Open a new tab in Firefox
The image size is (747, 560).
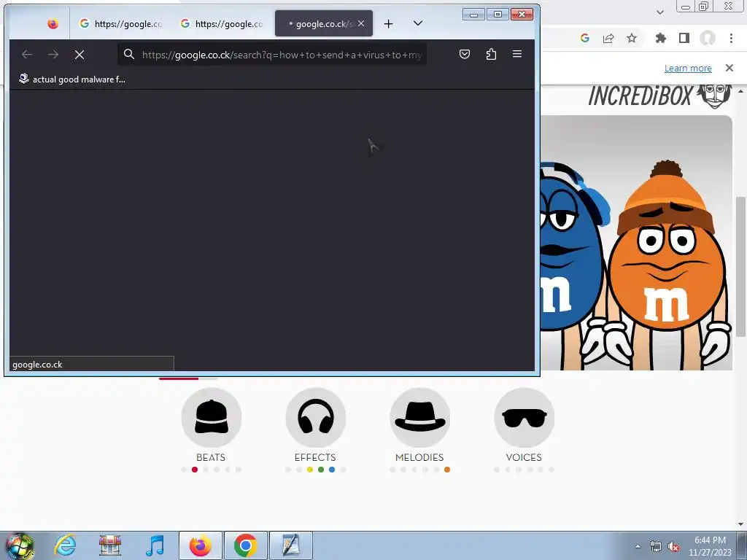coord(388,23)
